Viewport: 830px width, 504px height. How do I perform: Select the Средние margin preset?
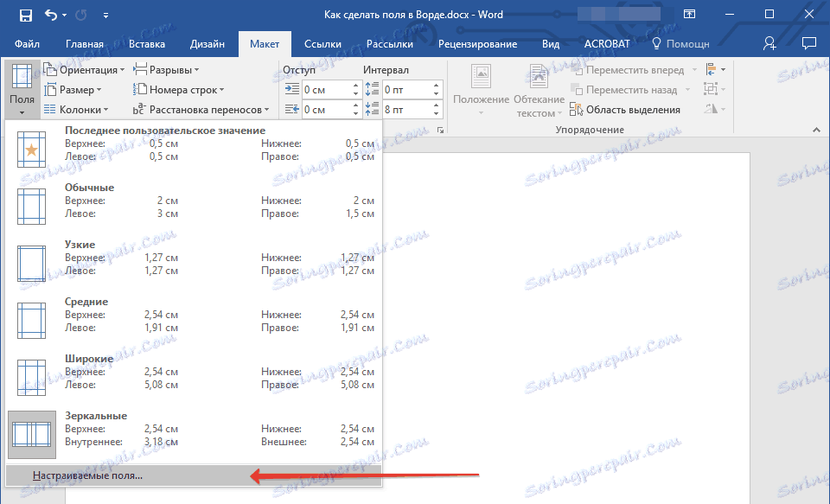click(x=194, y=320)
